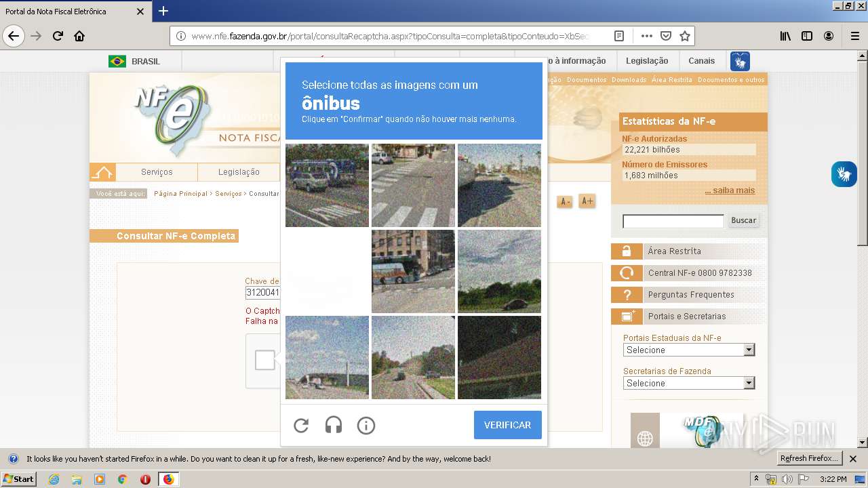Click the site search input field
The image size is (868, 488).
tap(673, 221)
